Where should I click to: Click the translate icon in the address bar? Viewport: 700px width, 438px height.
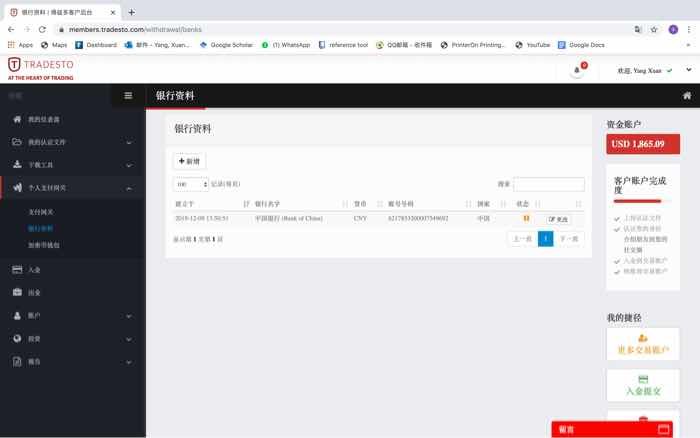[638, 29]
